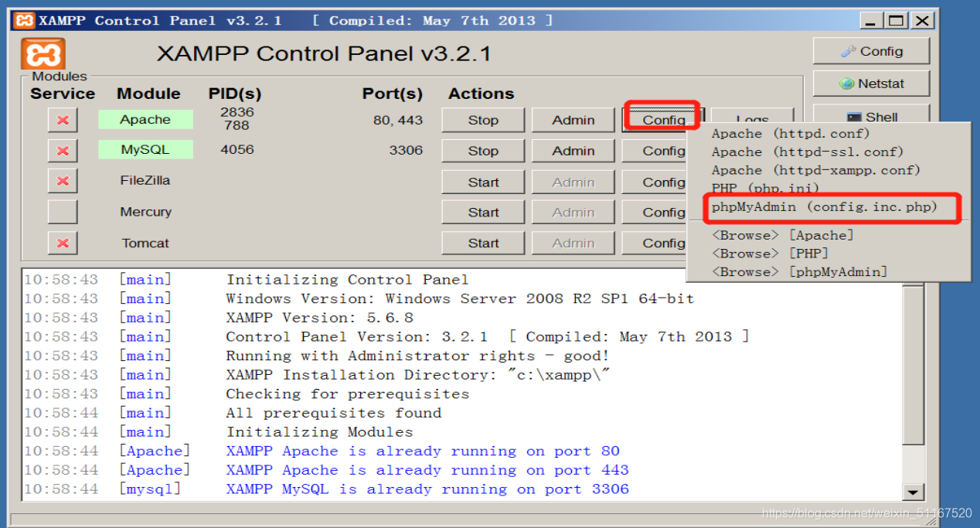Click log line 'Initializing Modules'
The width and height of the screenshot is (980, 528).
pos(319,432)
